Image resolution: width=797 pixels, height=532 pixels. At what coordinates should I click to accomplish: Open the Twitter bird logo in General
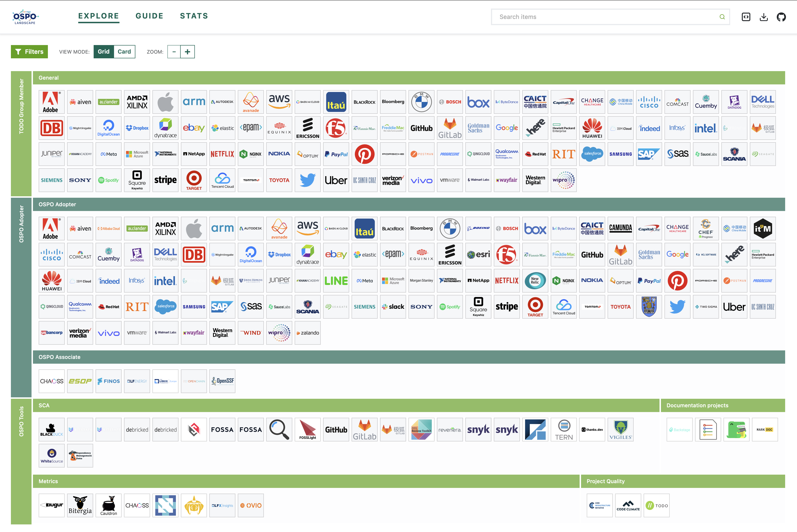click(307, 180)
